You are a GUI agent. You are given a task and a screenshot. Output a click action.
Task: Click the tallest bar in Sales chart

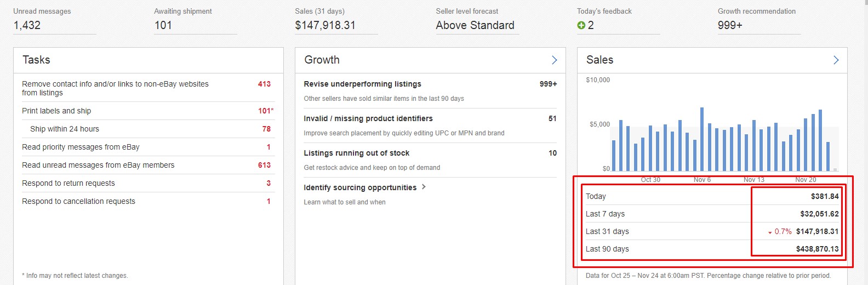click(702, 140)
